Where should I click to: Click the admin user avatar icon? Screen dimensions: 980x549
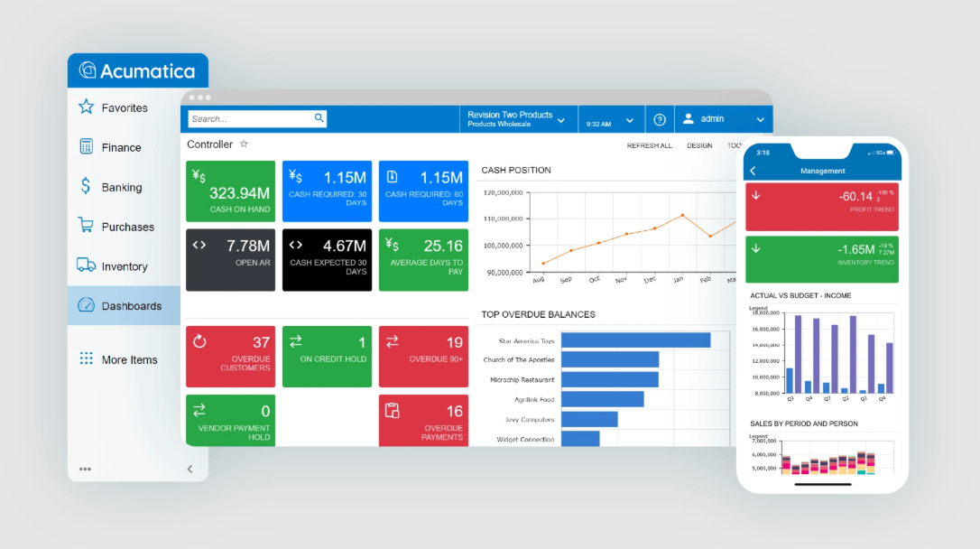689,119
